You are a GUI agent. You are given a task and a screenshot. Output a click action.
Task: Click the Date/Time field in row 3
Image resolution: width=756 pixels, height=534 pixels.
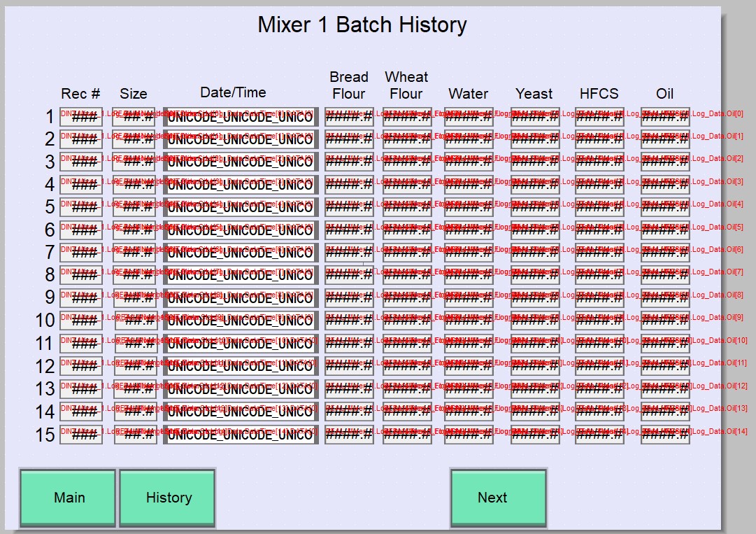tap(241, 162)
